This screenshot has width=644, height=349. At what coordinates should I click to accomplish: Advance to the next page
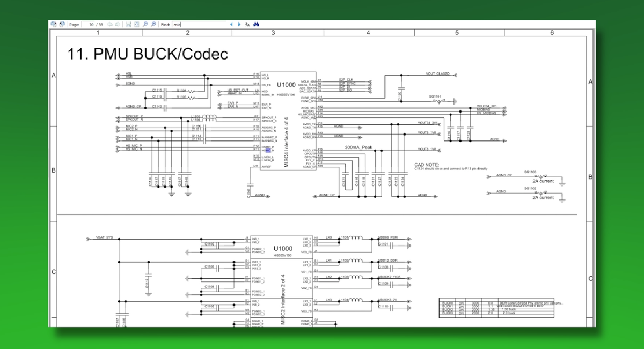[x=118, y=24]
